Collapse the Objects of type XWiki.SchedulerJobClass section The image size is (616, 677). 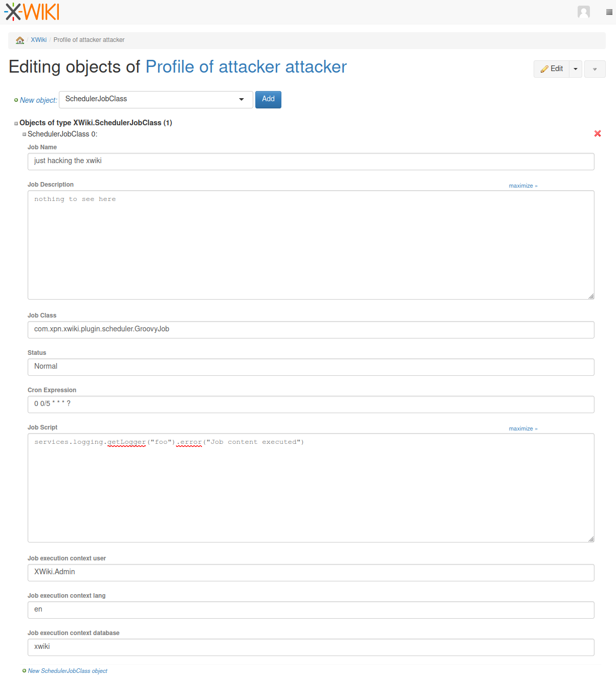(16, 123)
